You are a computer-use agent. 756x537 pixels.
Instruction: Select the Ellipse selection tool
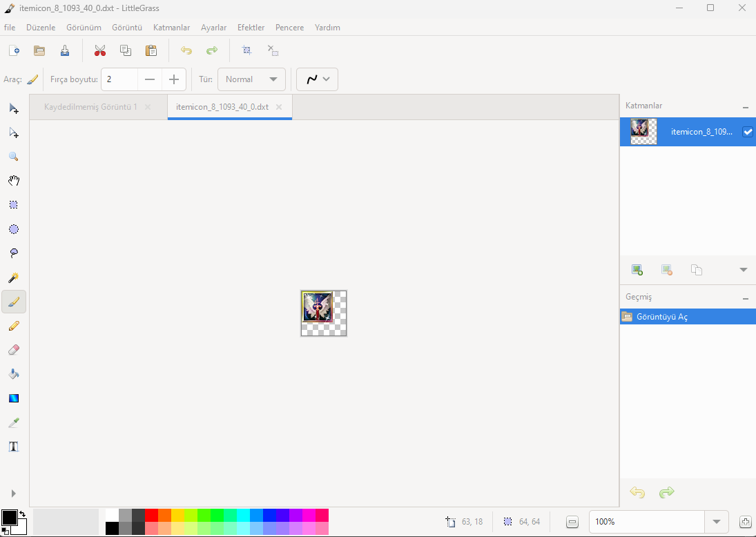(x=14, y=229)
